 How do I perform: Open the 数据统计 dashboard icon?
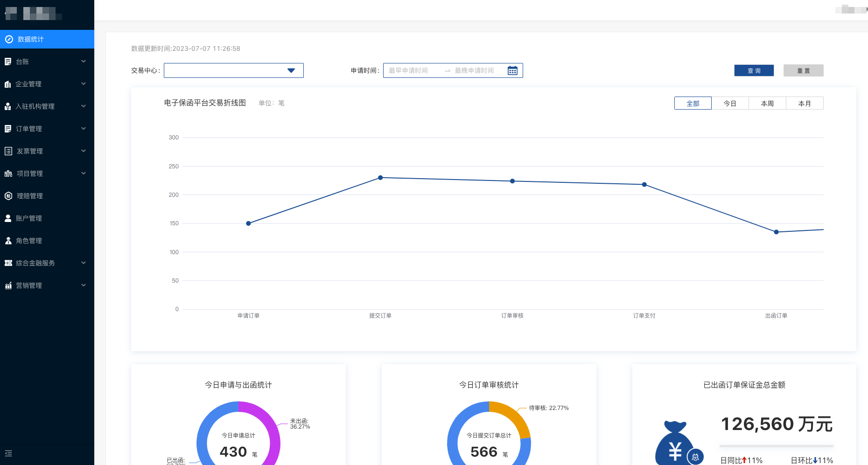[x=9, y=39]
